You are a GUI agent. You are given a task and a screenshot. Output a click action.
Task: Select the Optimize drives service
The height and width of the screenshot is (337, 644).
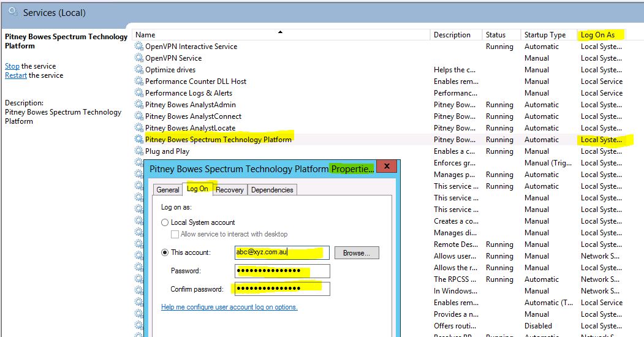point(380,69)
